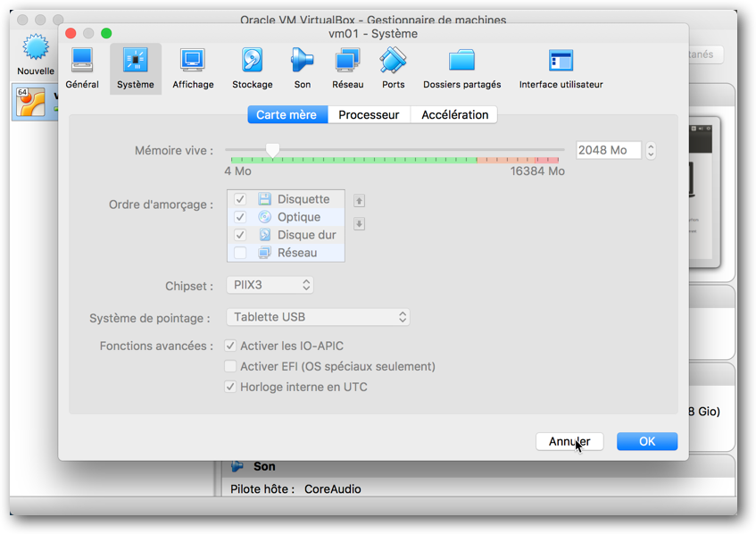The image size is (756, 534).
Task: Uncheck Optique in boot order
Action: (x=240, y=217)
